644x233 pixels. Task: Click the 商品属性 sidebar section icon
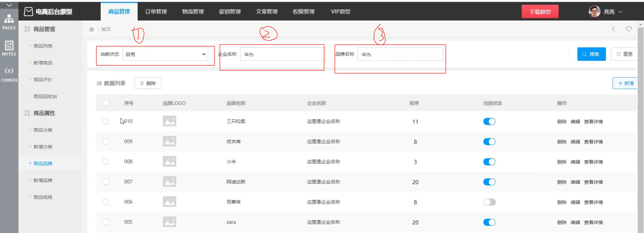(x=27, y=113)
